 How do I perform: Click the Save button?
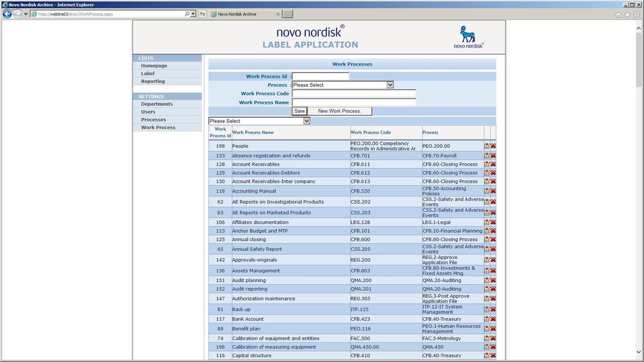point(299,111)
